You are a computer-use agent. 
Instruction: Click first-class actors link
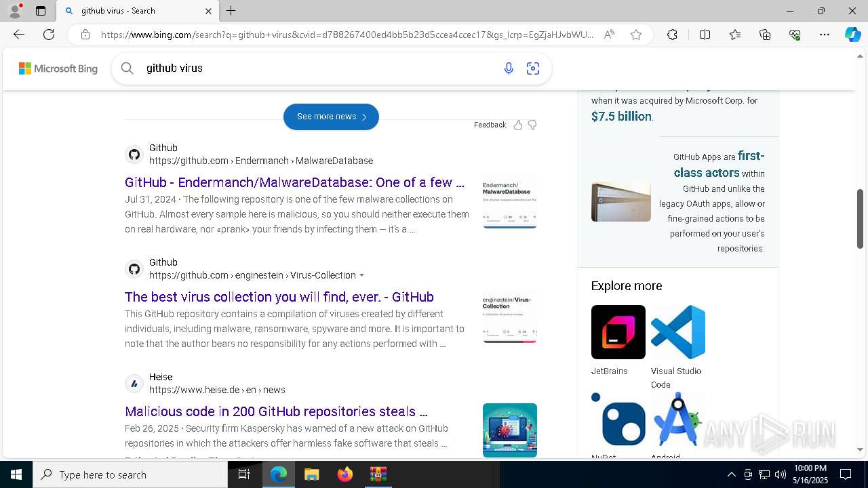click(719, 164)
